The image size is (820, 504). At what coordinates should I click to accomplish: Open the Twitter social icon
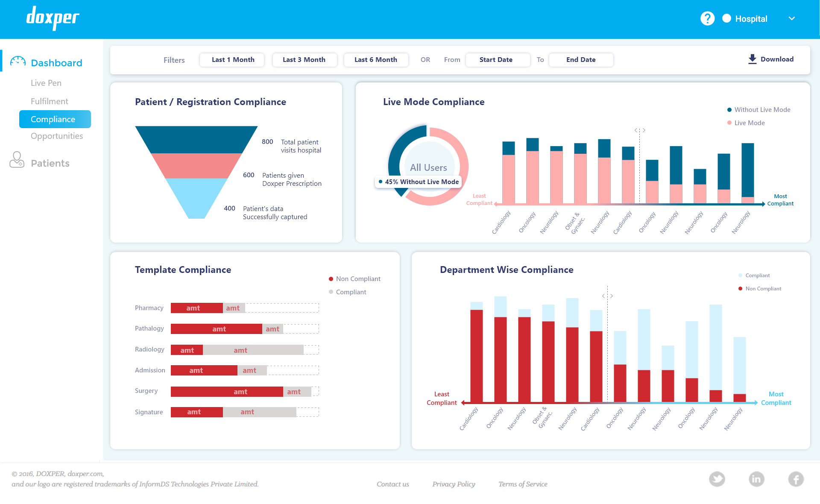tap(717, 479)
